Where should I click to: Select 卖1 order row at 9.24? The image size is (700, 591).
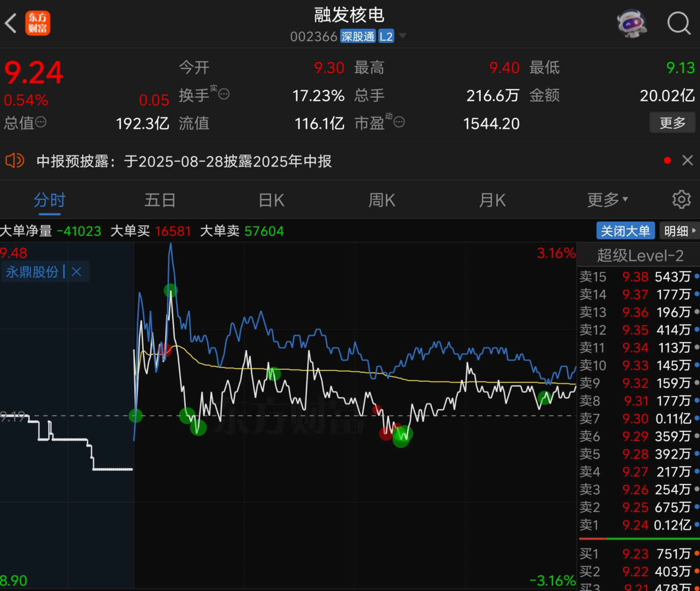639,525
